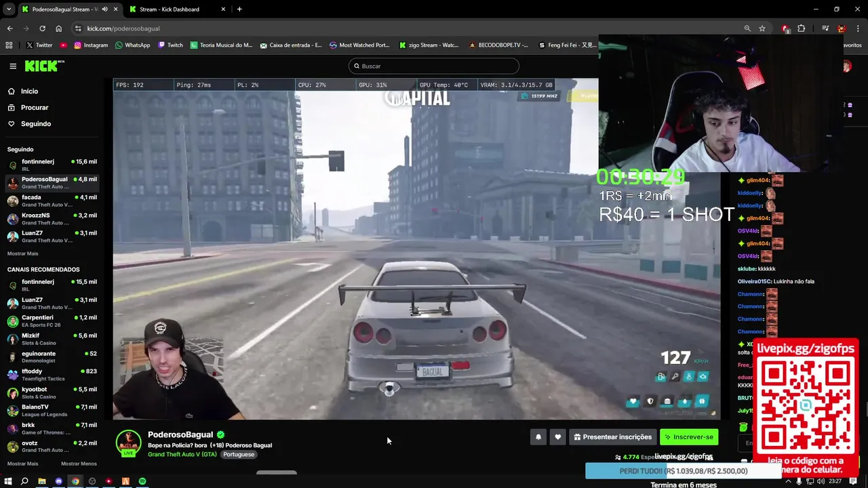Screen dimensions: 868x488
Task: Click the Chrome home icon
Action: click(58, 28)
